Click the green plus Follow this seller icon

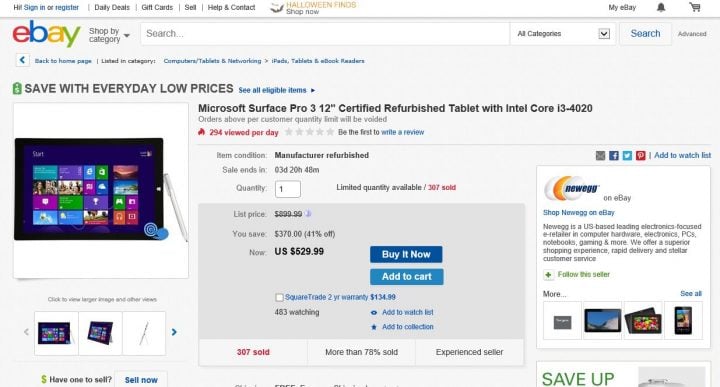click(x=548, y=275)
